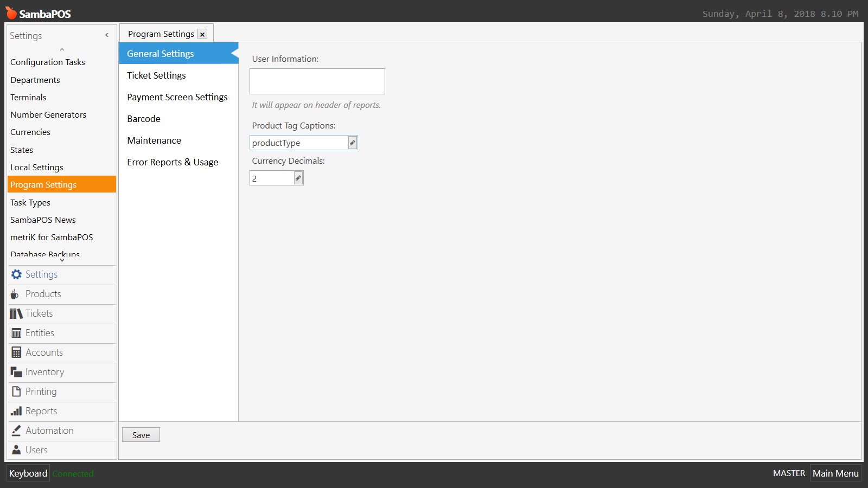The height and width of the screenshot is (488, 868).
Task: Go to Main Menu
Action: 835,473
